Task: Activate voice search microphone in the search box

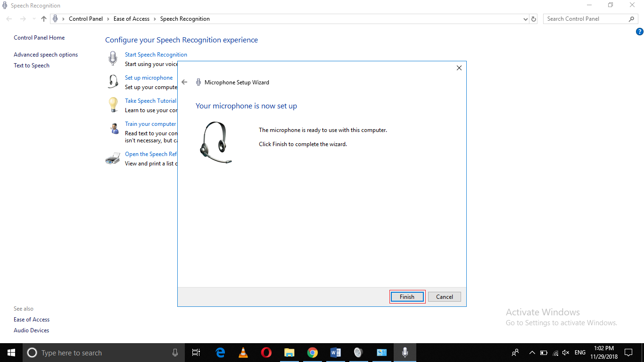Action: (x=175, y=352)
